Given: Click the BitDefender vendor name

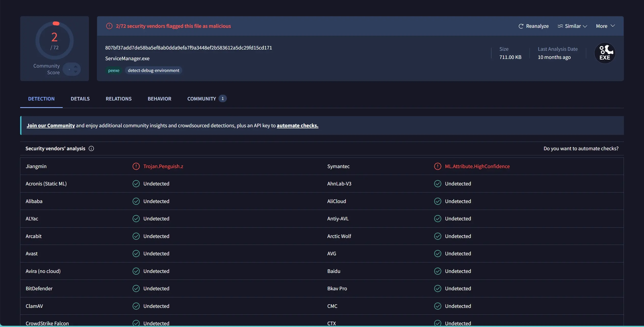Looking at the screenshot, I should (39, 288).
